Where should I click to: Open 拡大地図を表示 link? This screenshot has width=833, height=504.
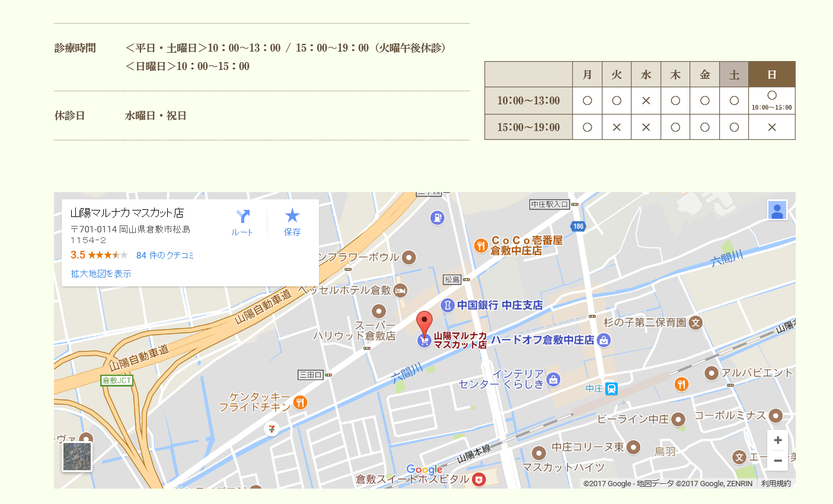click(x=101, y=274)
